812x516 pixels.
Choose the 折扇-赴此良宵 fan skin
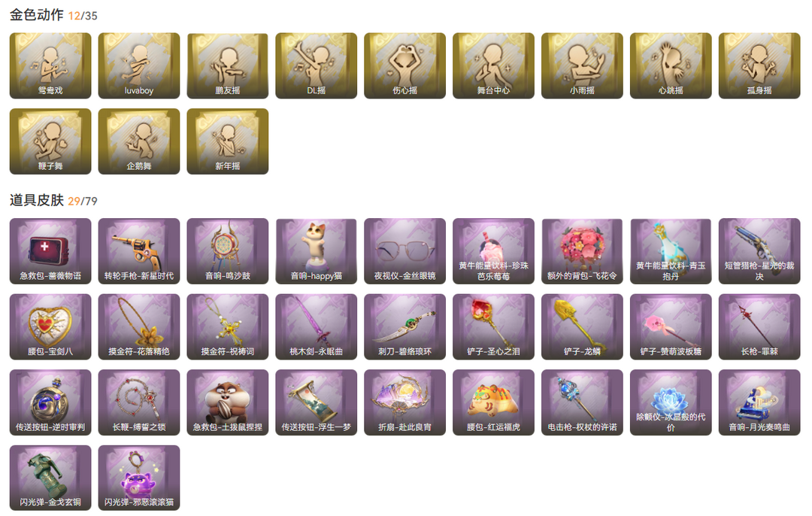pyautogui.click(x=404, y=402)
